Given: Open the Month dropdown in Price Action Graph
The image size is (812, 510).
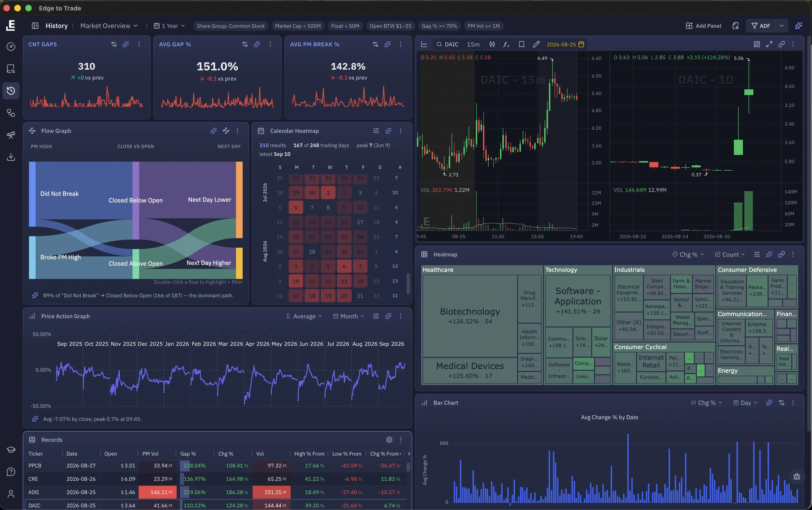Looking at the screenshot, I should click(349, 316).
